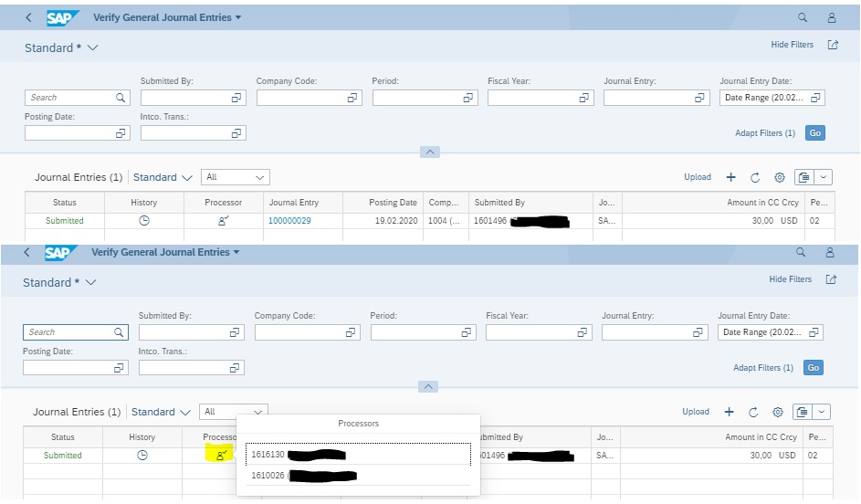Open value help for Posting Date in lower window
Screen dimensions: 861x504
click(119, 368)
